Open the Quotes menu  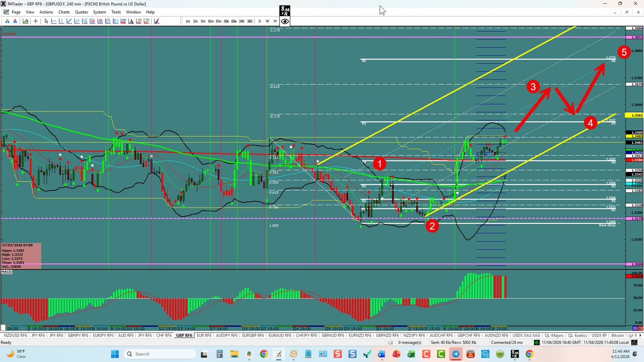[81, 12]
